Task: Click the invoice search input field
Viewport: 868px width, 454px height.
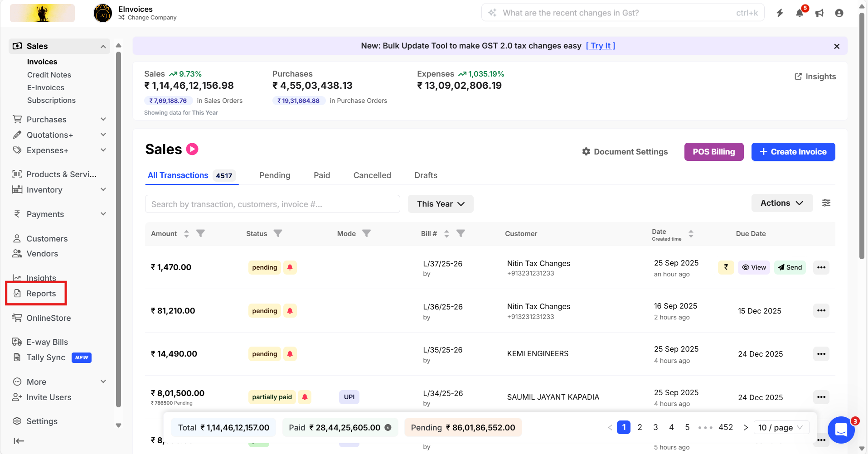Action: pyautogui.click(x=272, y=204)
